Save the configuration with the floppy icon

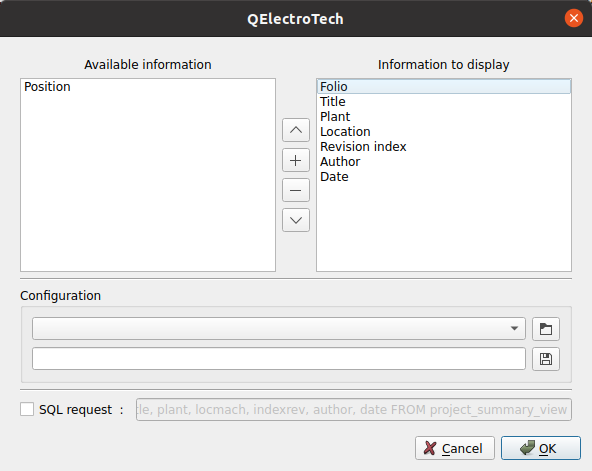coord(546,359)
